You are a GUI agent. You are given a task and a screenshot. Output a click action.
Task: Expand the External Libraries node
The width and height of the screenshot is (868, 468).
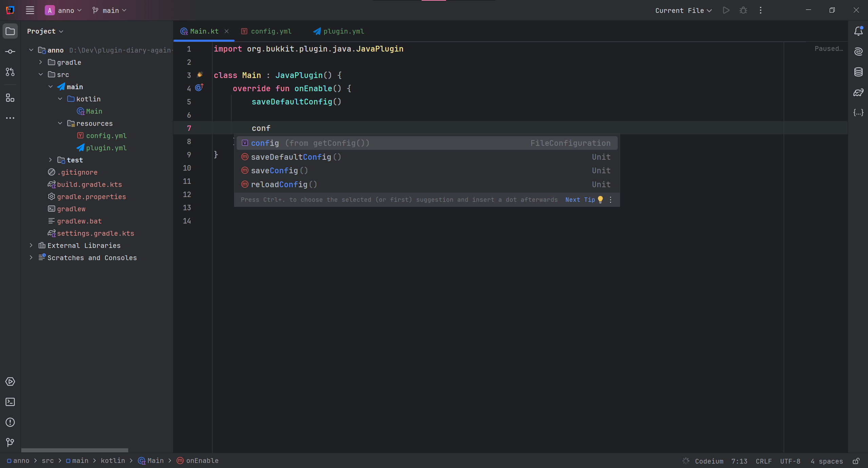31,245
